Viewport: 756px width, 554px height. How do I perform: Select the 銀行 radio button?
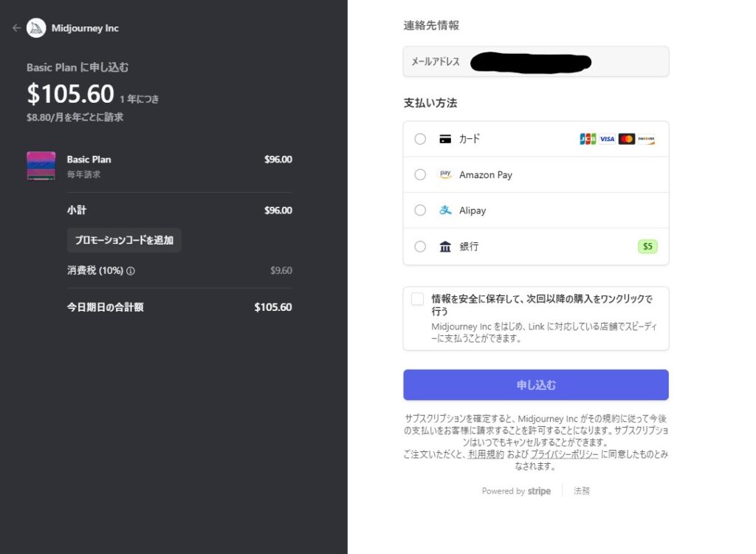click(x=420, y=247)
